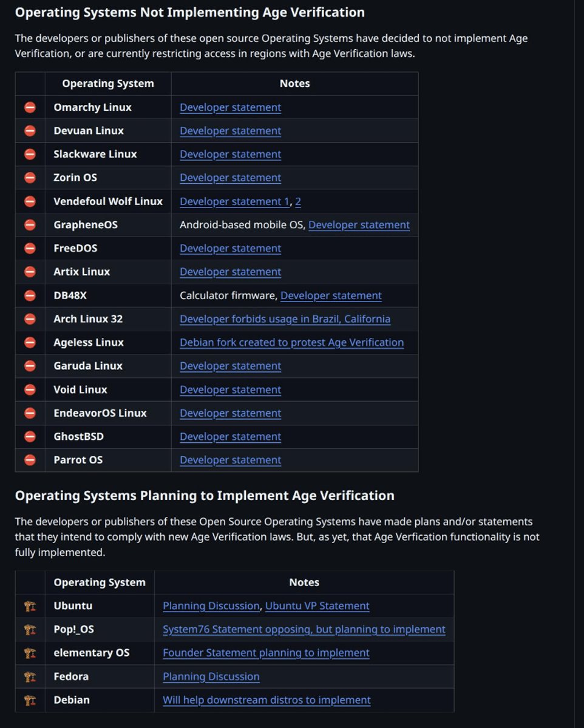
Task: Click no-entry icon beside Slackware Linux
Action: pyautogui.click(x=30, y=154)
